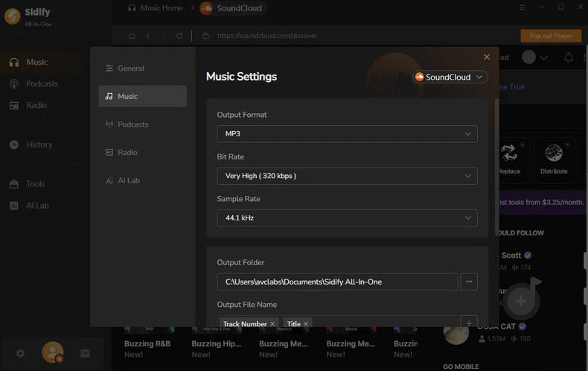
Task: Close the Music Settings dialog
Action: coord(486,57)
